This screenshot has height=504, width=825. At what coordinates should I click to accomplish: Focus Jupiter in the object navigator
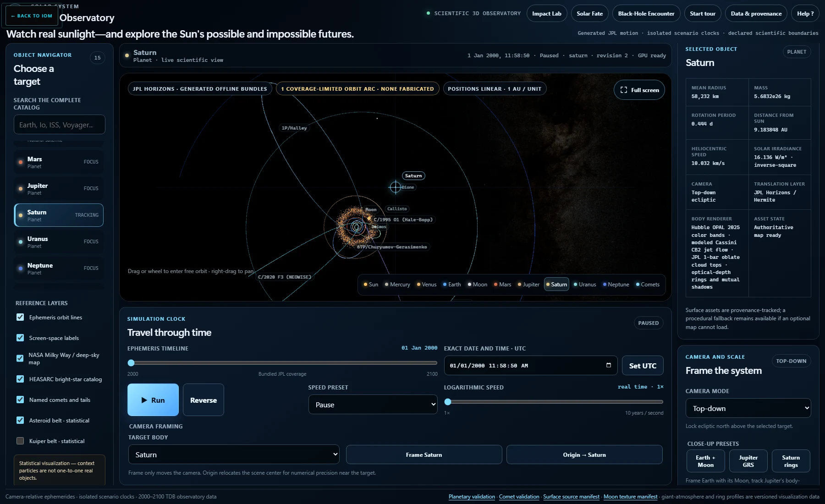point(59,189)
